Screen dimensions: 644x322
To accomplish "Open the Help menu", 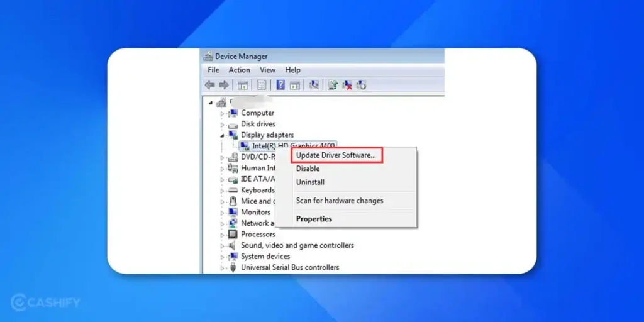I will [292, 70].
